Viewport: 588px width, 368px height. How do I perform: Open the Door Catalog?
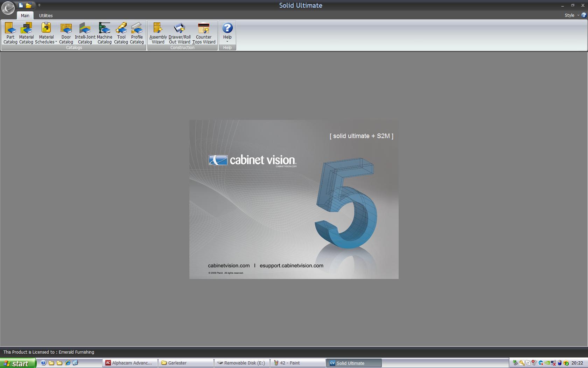point(66,33)
